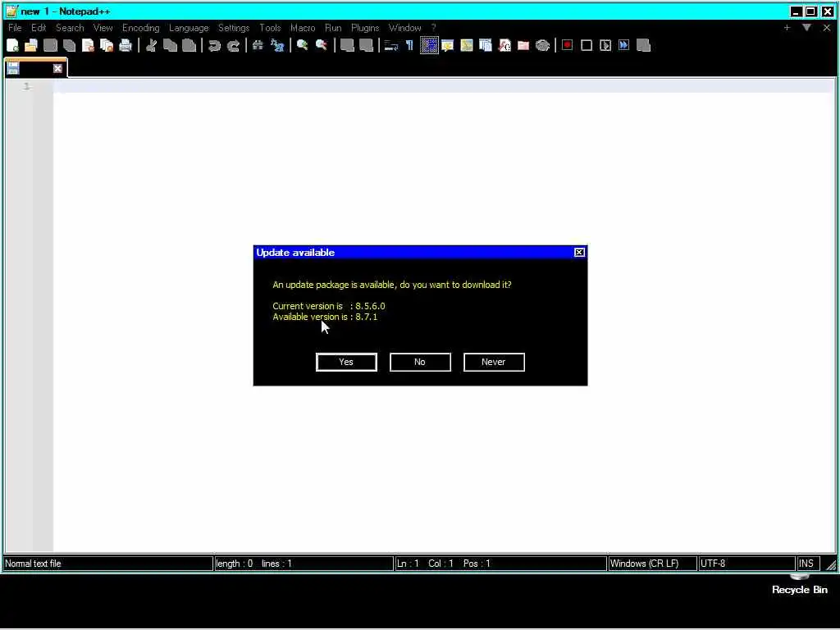
Task: Click the Paste toolbar icon
Action: coord(189,46)
